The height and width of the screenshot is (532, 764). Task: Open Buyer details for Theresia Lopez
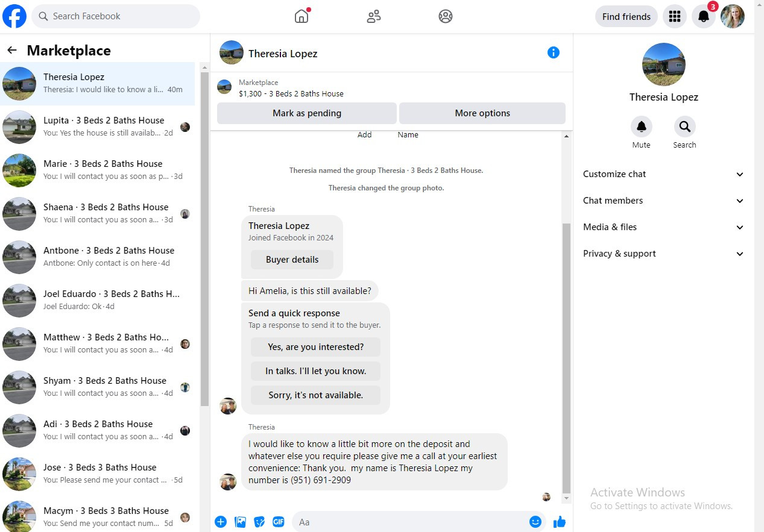292,260
